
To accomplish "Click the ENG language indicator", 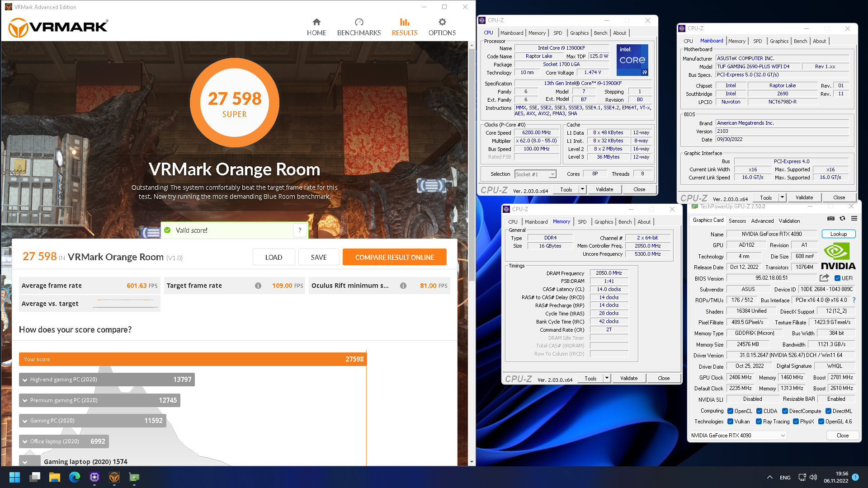I will point(785,478).
